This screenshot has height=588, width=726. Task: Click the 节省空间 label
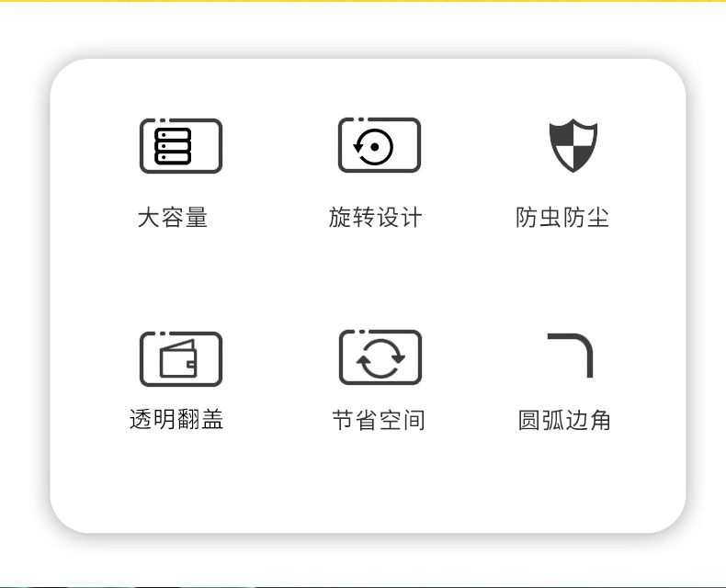[x=379, y=421]
